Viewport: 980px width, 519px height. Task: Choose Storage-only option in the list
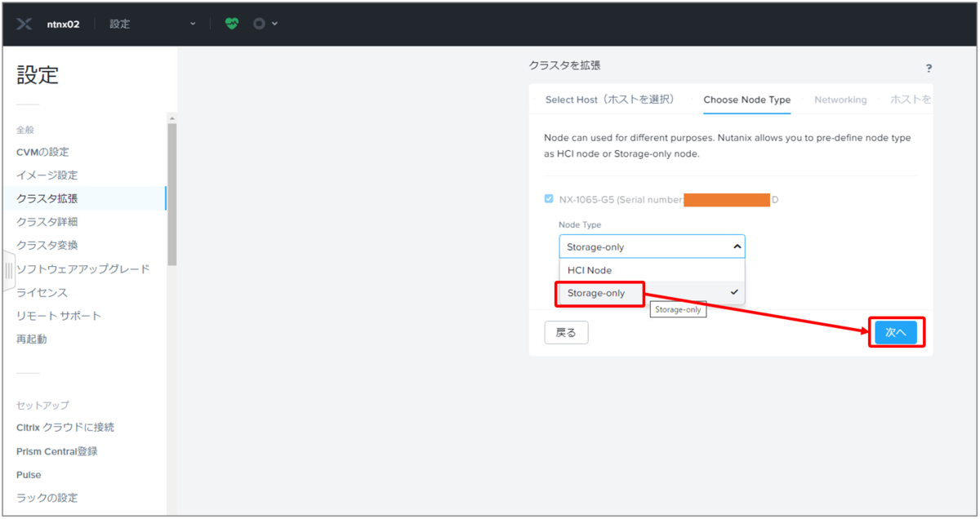pos(652,293)
